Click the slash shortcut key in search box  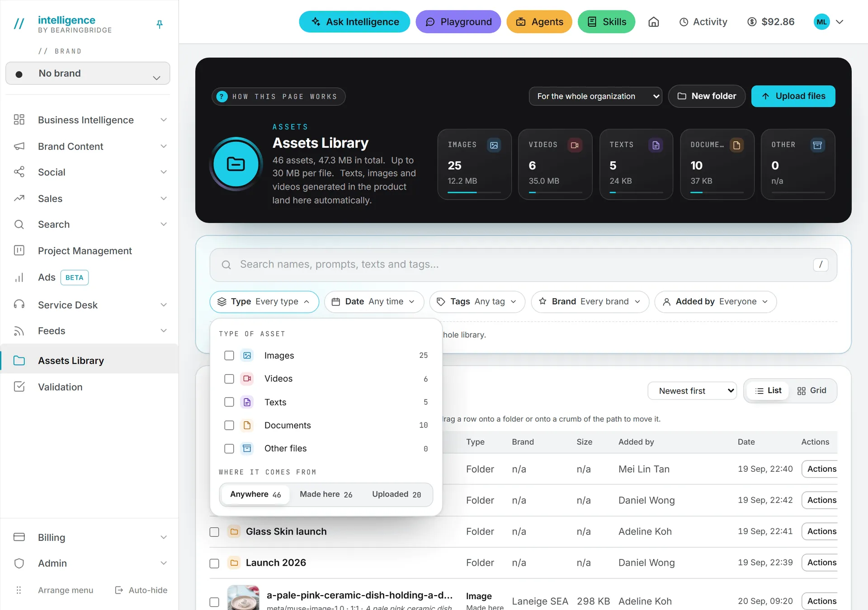821,264
